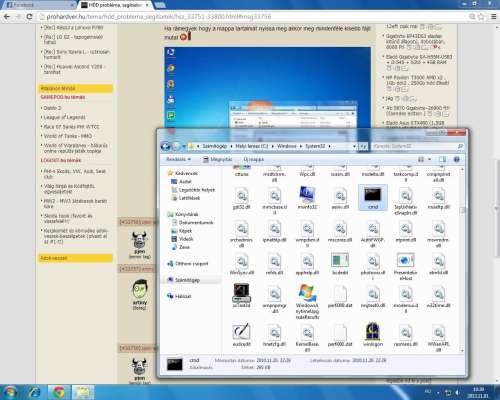Open the GAMEPOD.hu témák link
This screenshot has width=500, height=400.
point(63,97)
